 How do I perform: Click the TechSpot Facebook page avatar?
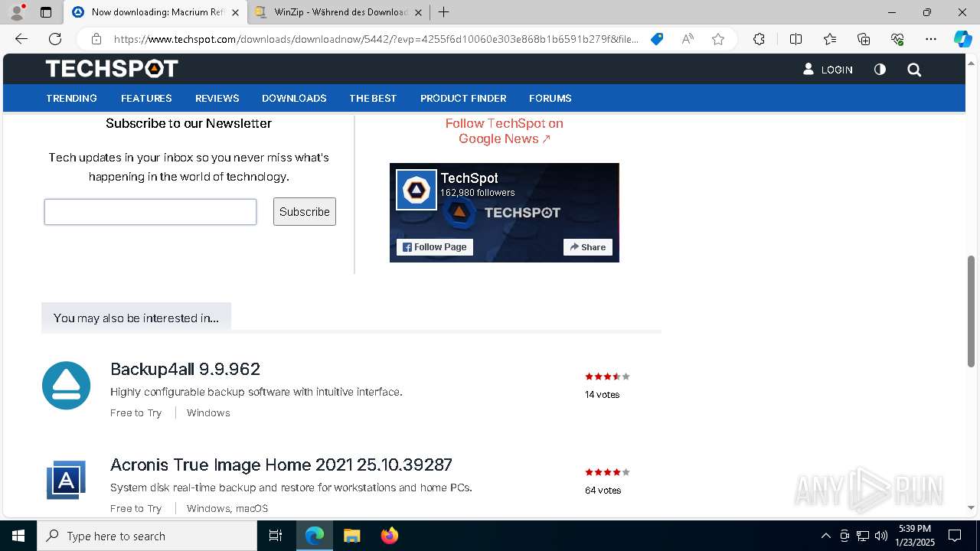click(x=416, y=189)
